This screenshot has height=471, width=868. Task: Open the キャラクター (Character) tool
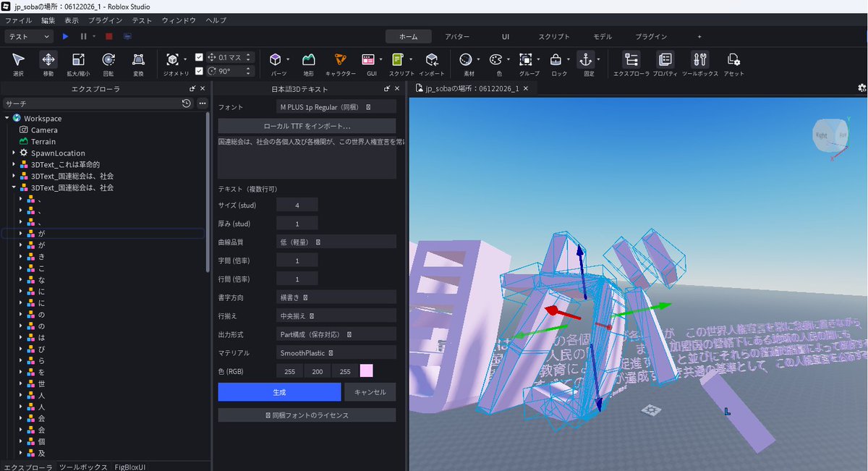(x=340, y=60)
